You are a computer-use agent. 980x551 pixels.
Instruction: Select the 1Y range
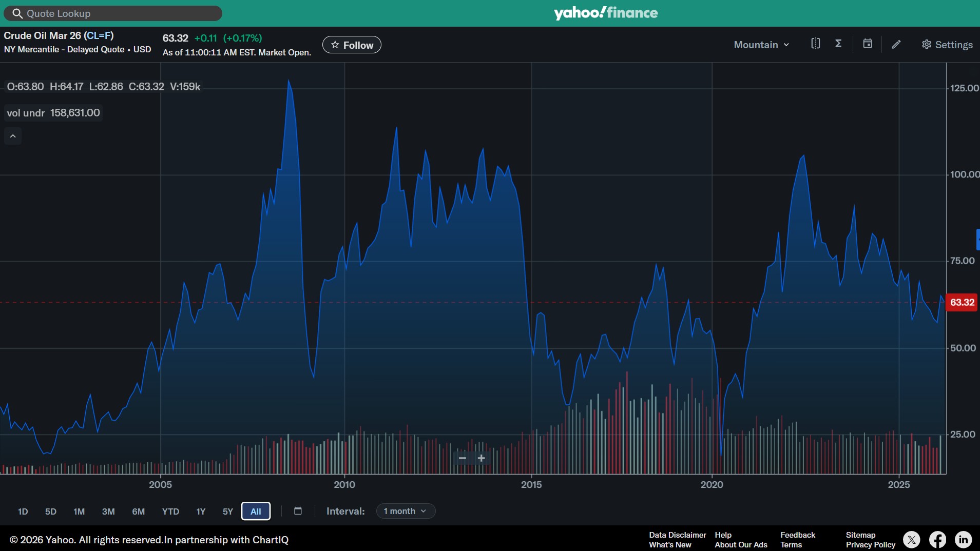(x=201, y=511)
